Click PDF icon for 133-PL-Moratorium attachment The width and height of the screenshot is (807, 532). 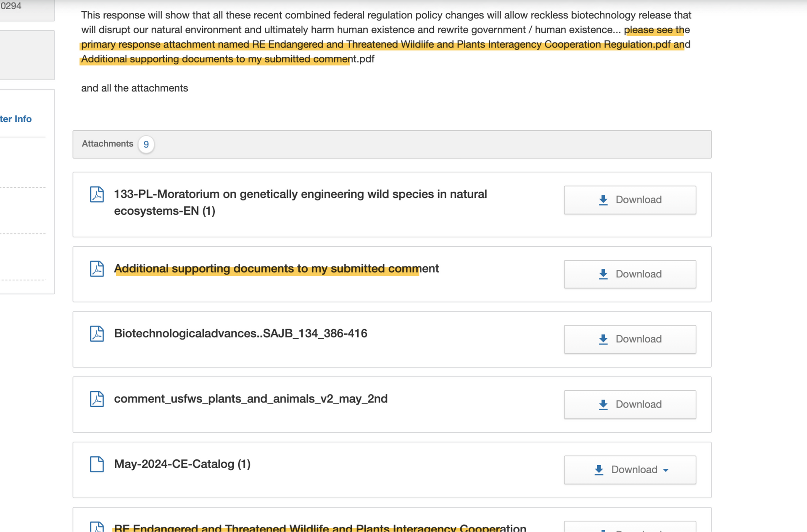pos(97,195)
